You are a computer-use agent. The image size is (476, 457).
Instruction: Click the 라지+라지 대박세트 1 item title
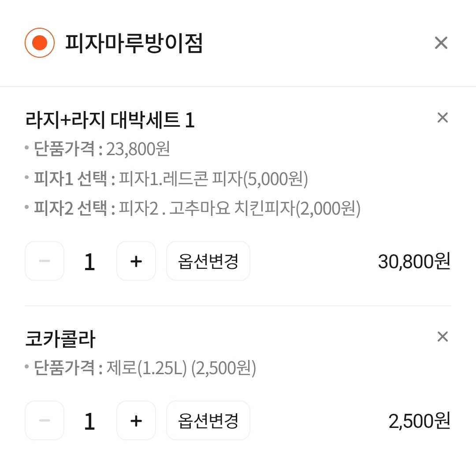(110, 120)
